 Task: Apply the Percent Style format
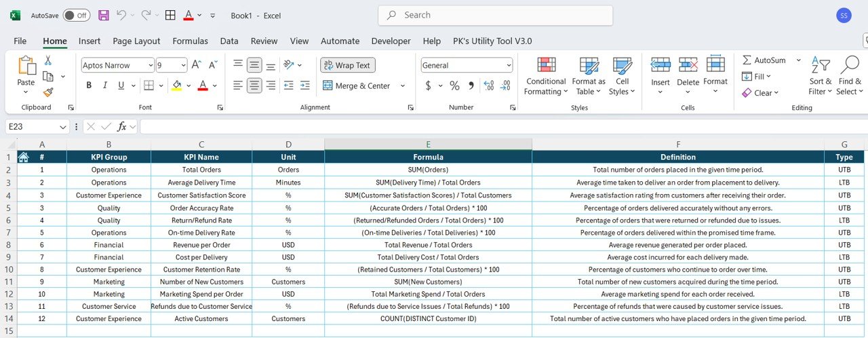point(454,86)
